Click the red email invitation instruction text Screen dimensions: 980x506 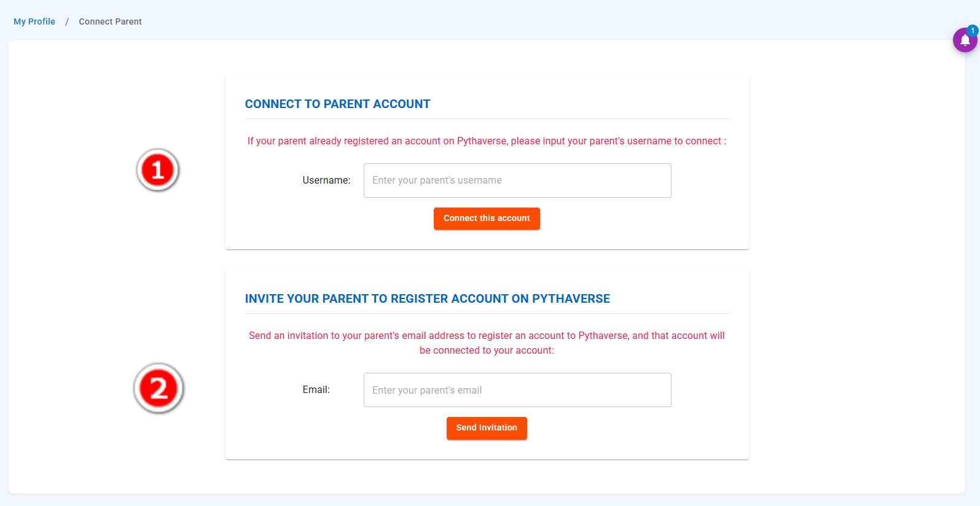(487, 336)
